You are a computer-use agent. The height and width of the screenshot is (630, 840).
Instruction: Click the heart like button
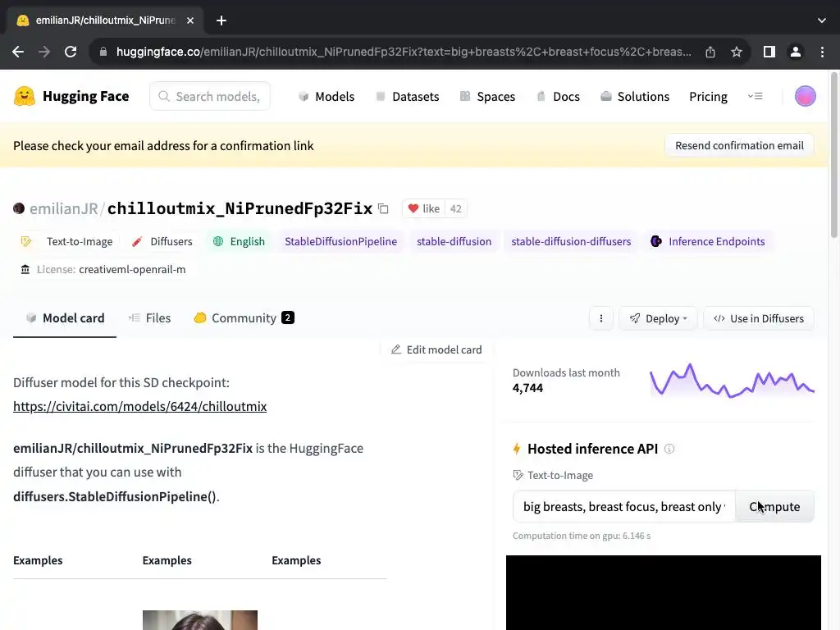click(424, 208)
